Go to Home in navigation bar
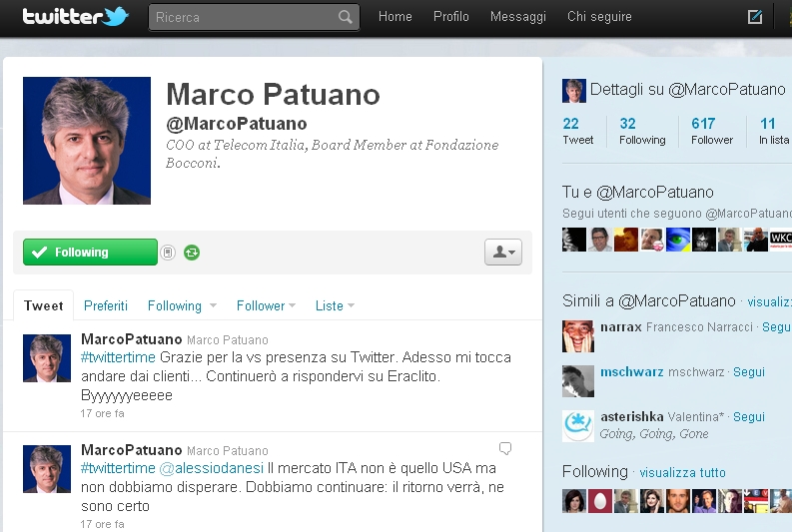Viewport: 792px width, 532px height. pos(395,17)
